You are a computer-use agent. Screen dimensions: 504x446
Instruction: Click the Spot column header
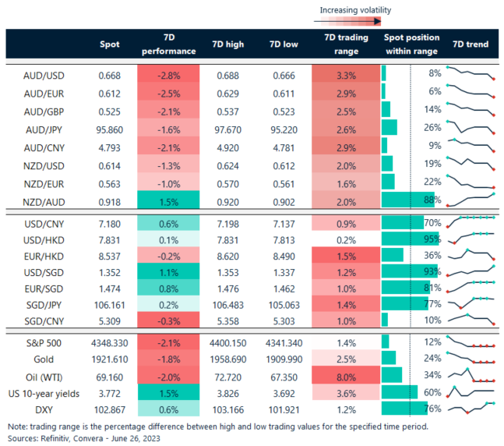[x=109, y=44]
